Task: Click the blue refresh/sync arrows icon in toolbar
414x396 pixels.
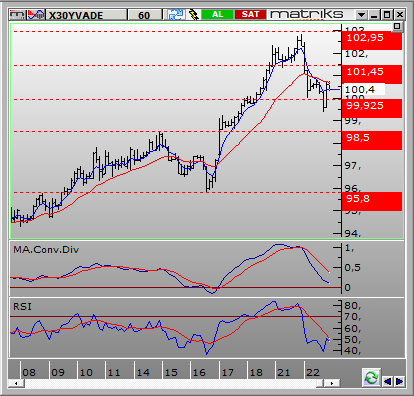Action: click(175, 15)
